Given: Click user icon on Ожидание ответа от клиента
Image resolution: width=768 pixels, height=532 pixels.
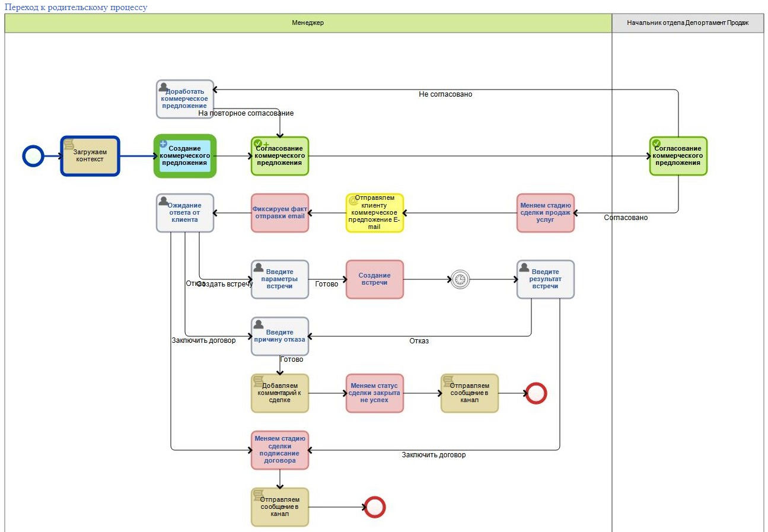Looking at the screenshot, I should tap(164, 201).
